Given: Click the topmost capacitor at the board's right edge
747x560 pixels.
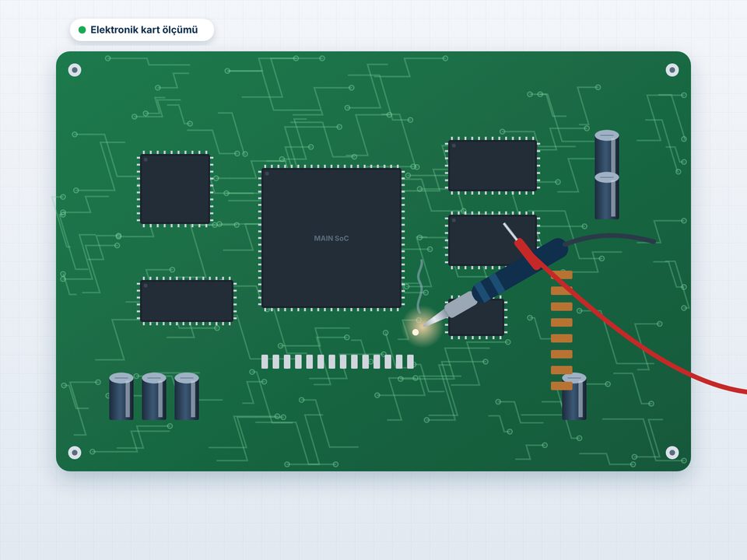Looking at the screenshot, I should click(607, 153).
